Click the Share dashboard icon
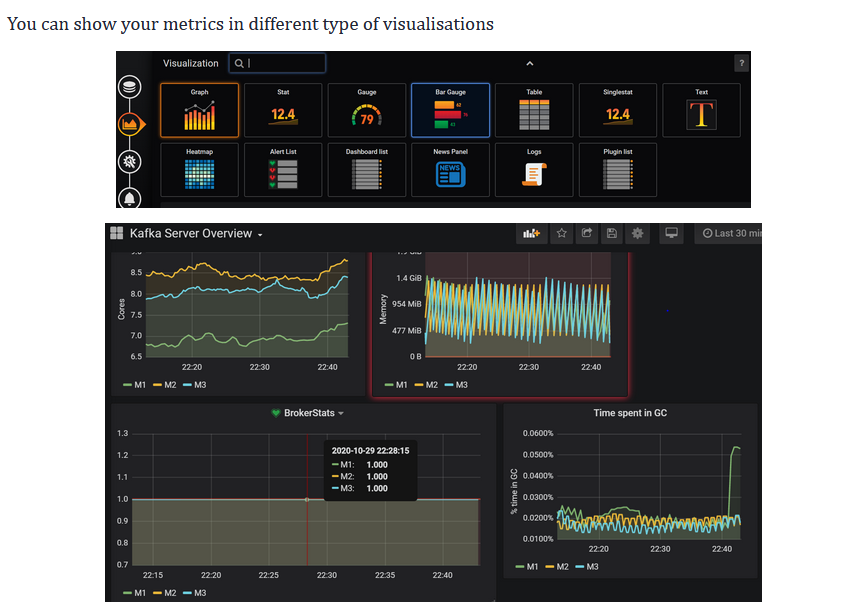The height and width of the screenshot is (616, 852). click(x=587, y=234)
